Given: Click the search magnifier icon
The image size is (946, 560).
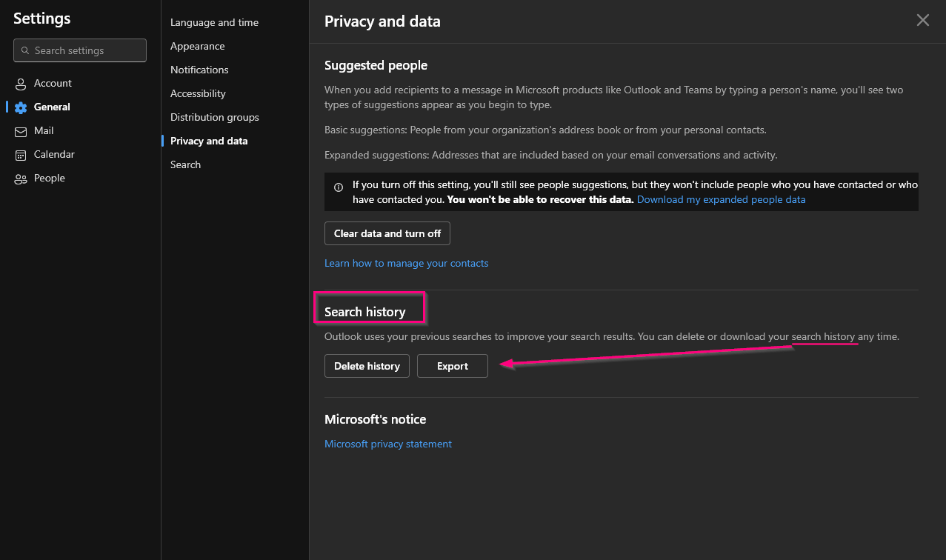Looking at the screenshot, I should pos(25,51).
